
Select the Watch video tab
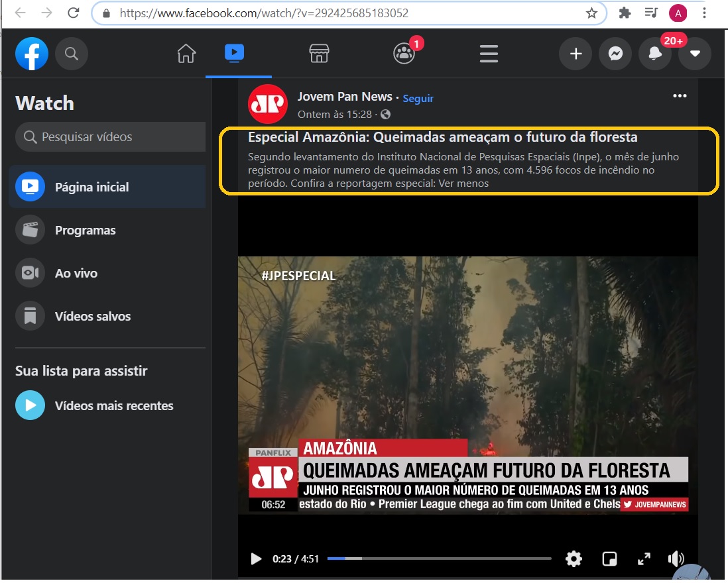tap(235, 53)
